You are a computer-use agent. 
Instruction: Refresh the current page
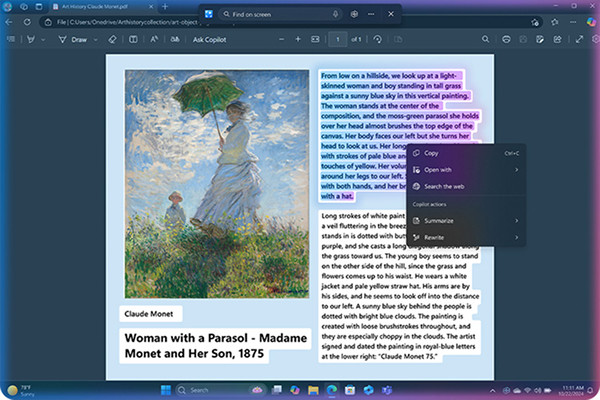27,22
